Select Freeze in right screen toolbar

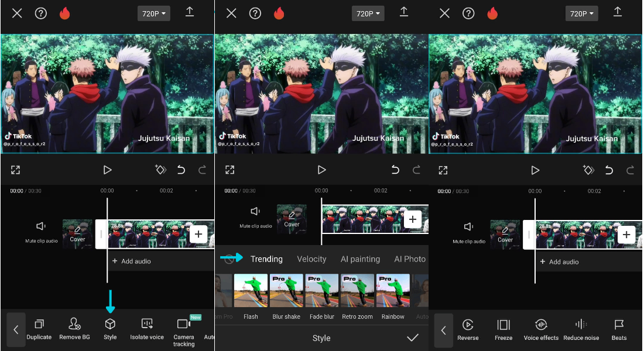[503, 330]
